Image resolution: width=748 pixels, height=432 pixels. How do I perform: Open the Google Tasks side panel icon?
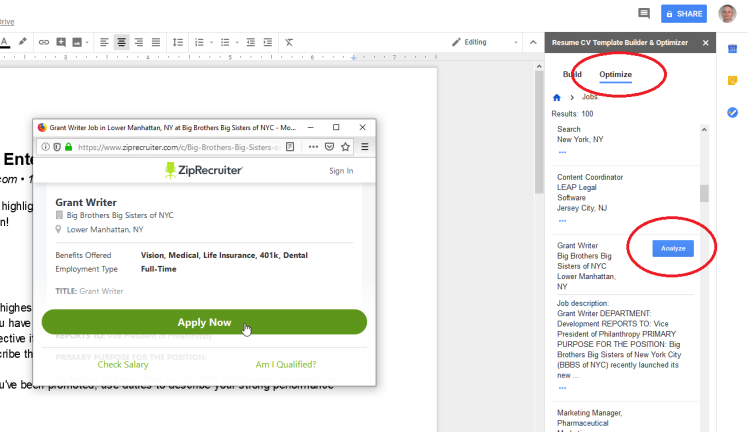[x=732, y=113]
